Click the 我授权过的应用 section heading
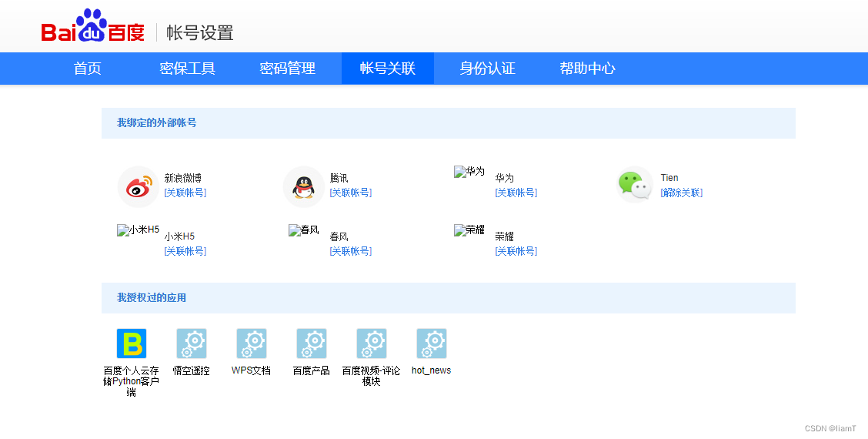868x439 pixels. tap(152, 298)
